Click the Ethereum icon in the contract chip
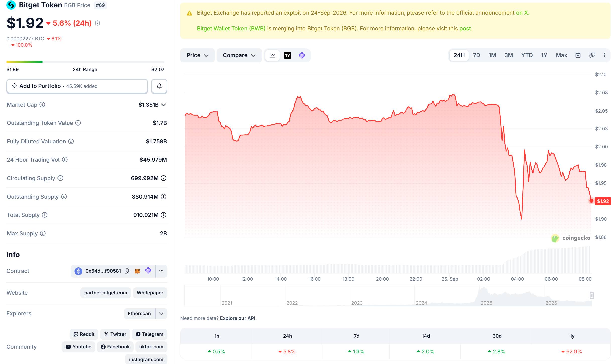This screenshot has height=364, width=611. pos(78,271)
